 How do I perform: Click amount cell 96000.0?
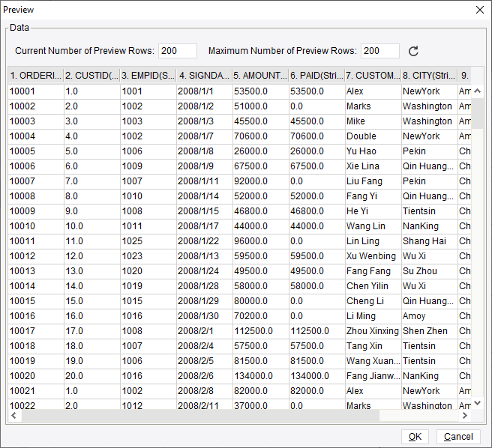260,241
